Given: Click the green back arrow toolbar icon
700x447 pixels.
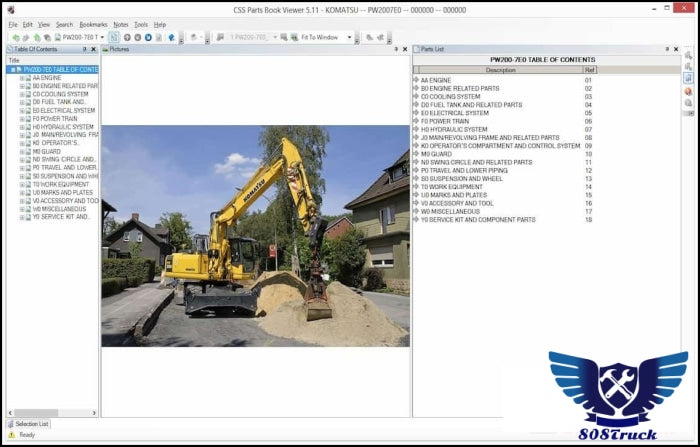Looking at the screenshot, I should click(12, 37).
